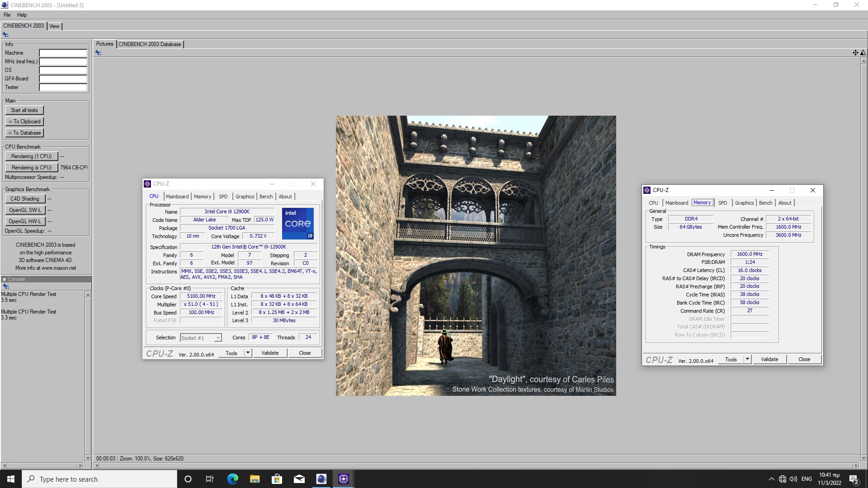
Task: Click Validate in left CPU-Z window
Action: tap(270, 353)
